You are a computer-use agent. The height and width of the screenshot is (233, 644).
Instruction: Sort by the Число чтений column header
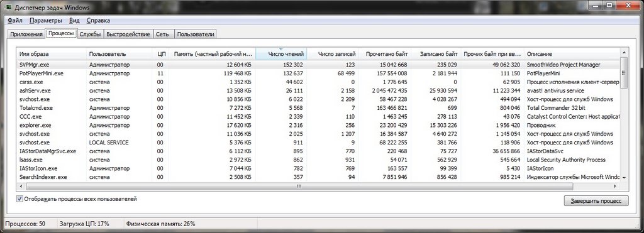tap(281, 54)
